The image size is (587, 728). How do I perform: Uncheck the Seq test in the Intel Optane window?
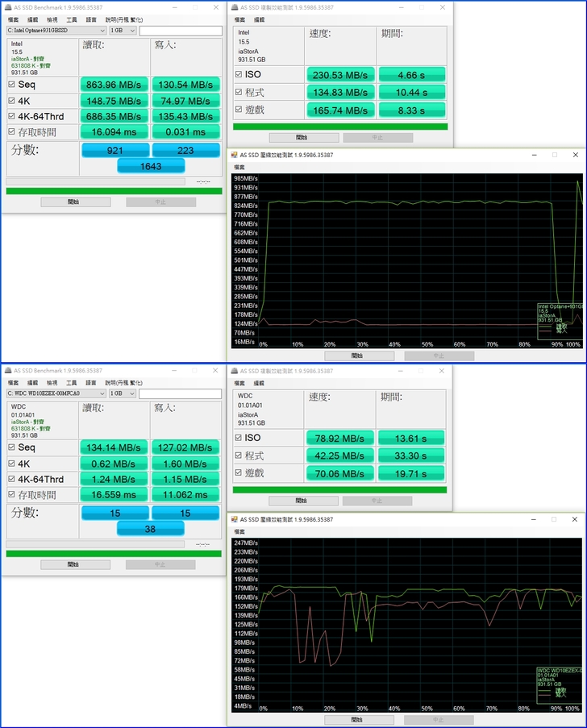point(11,85)
